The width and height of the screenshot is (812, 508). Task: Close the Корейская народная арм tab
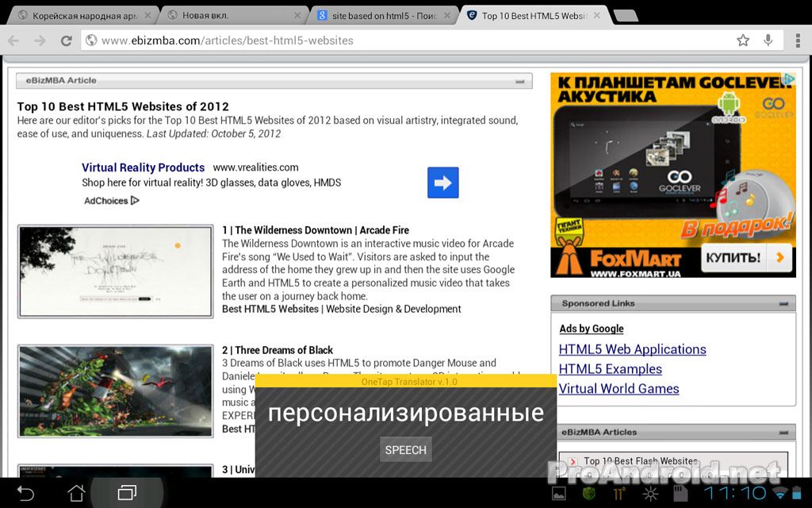[147, 16]
